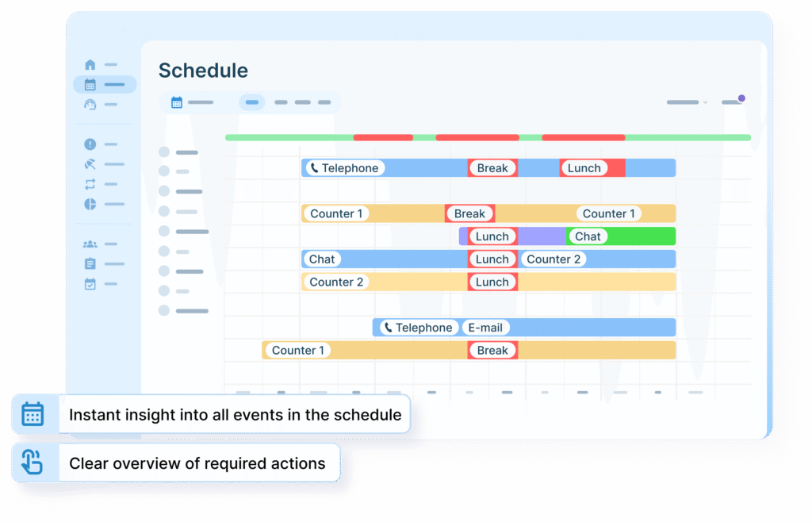The width and height of the screenshot is (812, 522).
Task: Click Instant insight into all events label
Action: click(x=235, y=415)
